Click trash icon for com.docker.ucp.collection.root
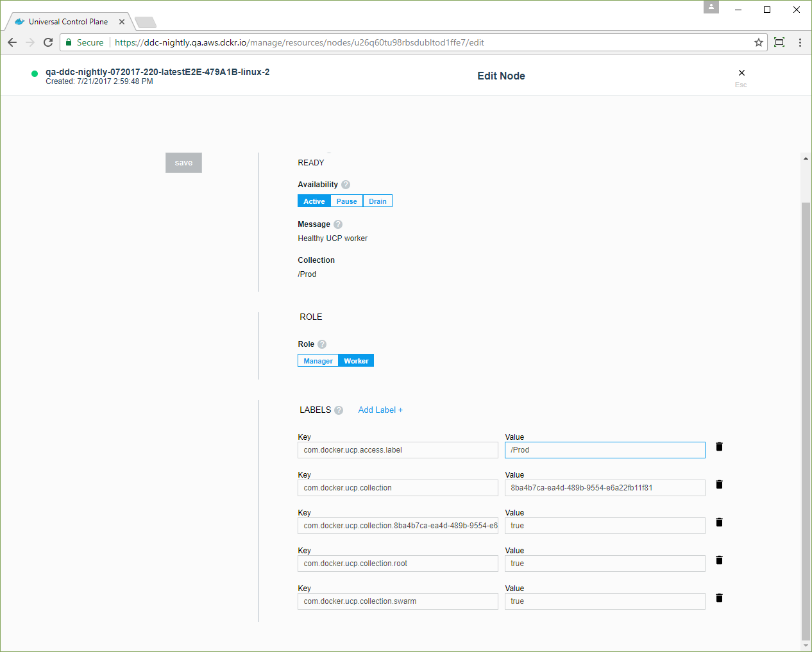This screenshot has height=652, width=812. (719, 560)
